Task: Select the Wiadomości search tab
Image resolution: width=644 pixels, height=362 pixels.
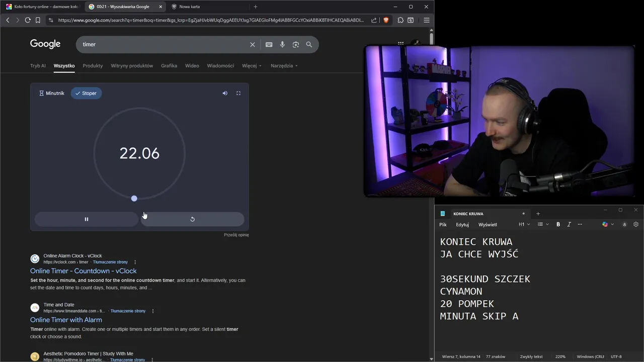Action: 220,66
